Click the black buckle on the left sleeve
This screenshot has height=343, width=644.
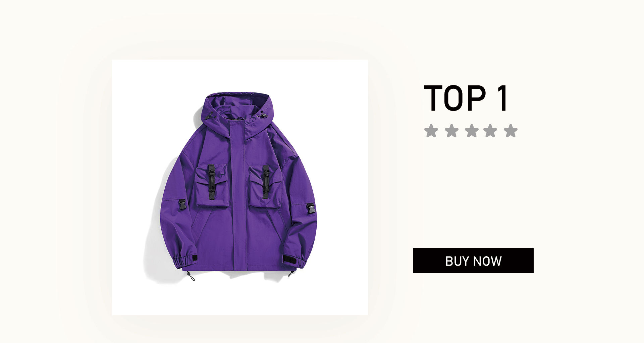tap(182, 204)
